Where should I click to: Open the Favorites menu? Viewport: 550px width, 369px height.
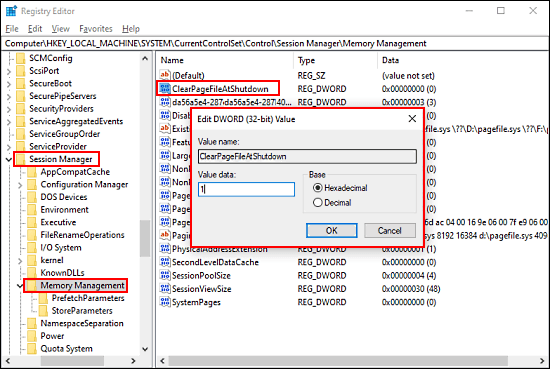point(96,29)
